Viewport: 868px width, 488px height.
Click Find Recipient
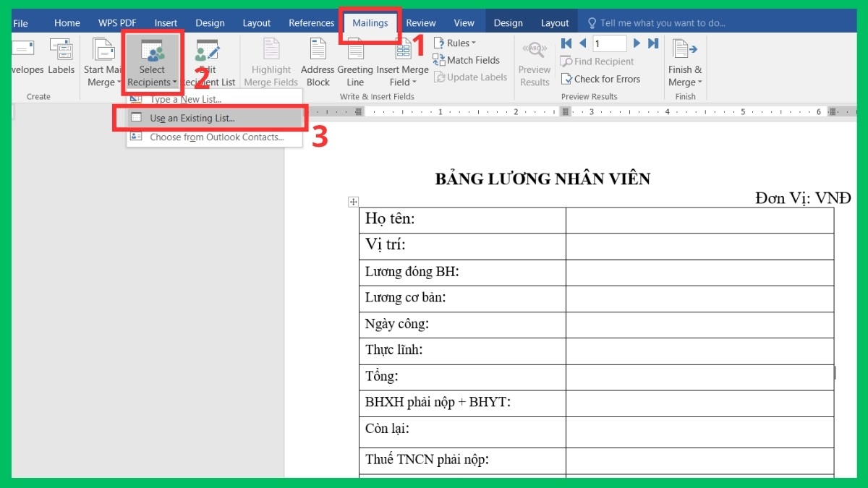click(597, 61)
